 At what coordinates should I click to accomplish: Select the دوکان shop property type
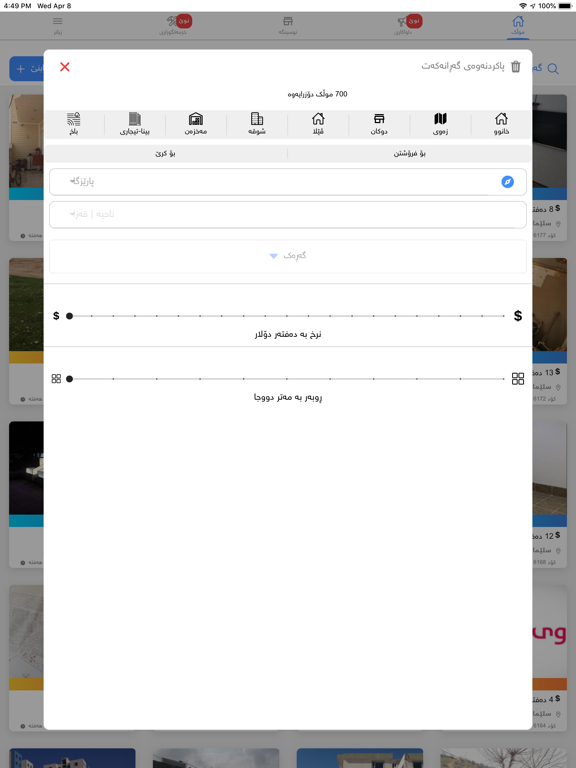pyautogui.click(x=379, y=123)
